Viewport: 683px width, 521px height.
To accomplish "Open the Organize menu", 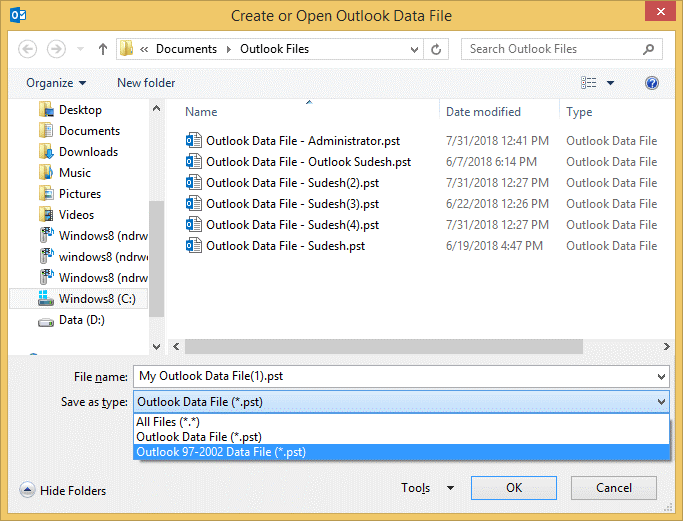I will (56, 83).
